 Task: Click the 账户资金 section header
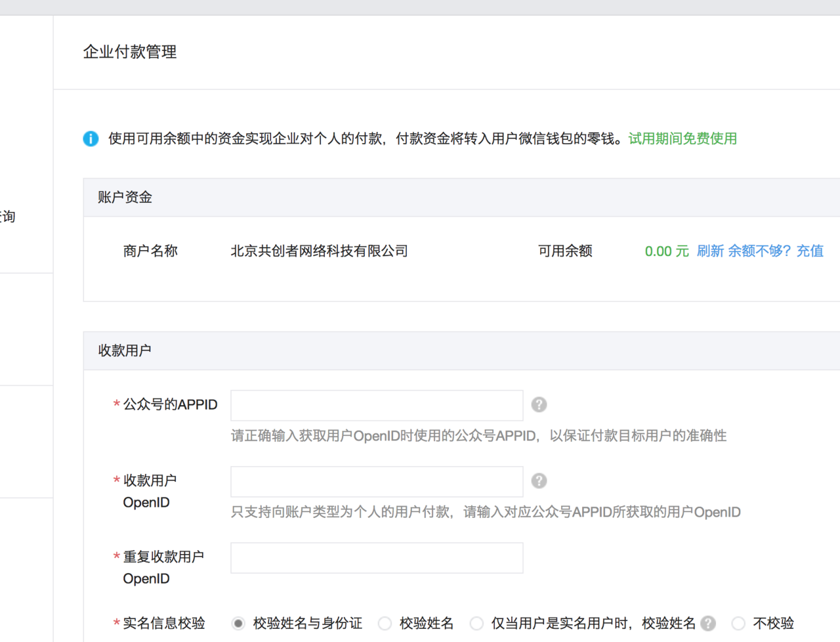point(125,197)
